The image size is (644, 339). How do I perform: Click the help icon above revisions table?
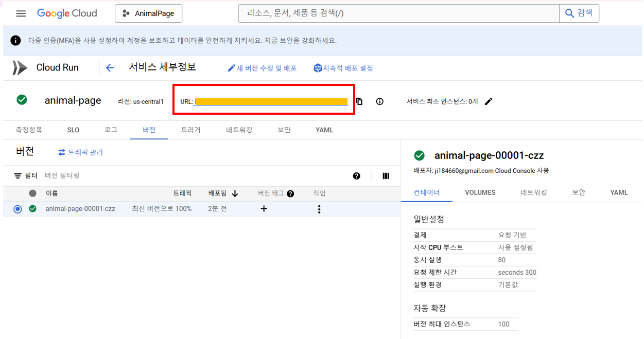357,176
